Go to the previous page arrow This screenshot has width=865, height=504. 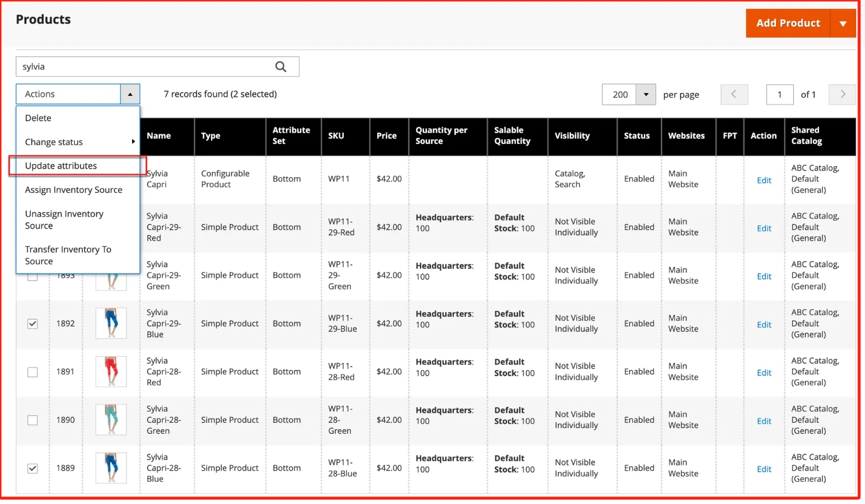click(734, 94)
